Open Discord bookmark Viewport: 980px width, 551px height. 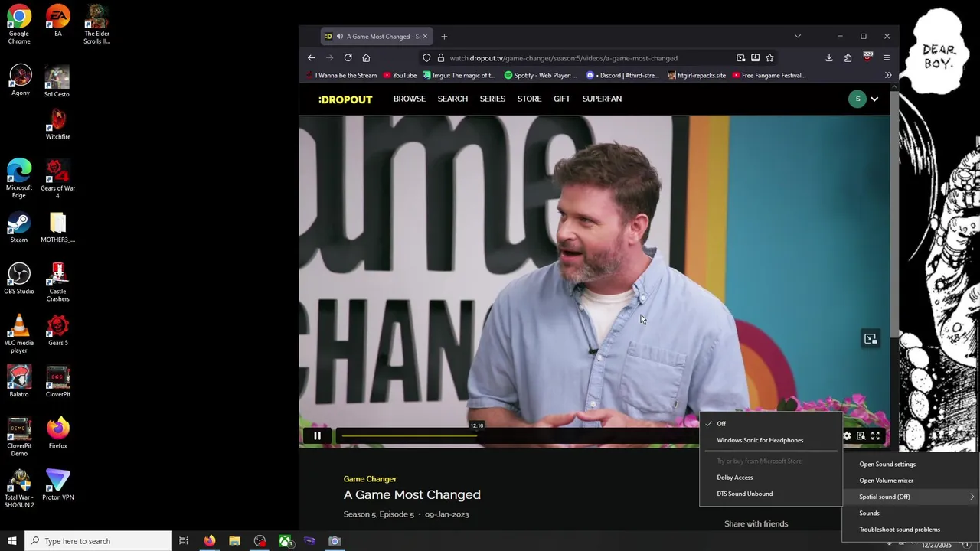622,76
